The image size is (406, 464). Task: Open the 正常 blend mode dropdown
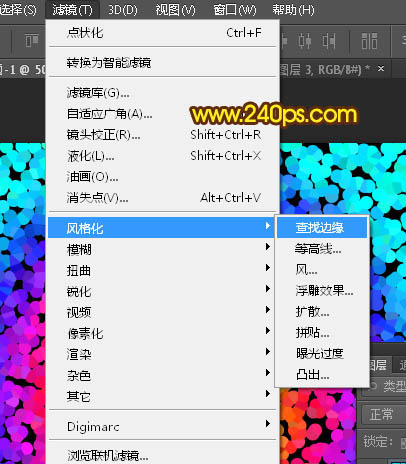point(383,414)
